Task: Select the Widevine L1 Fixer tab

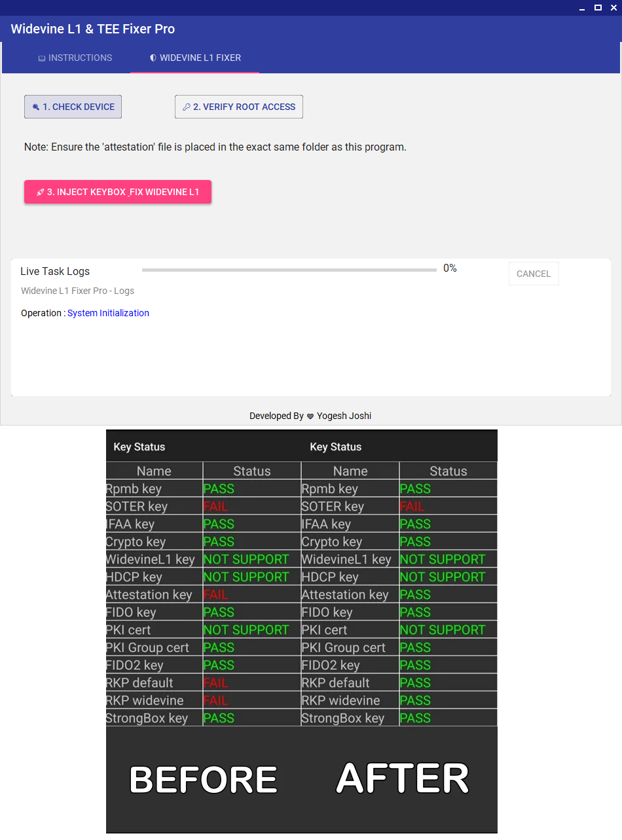Action: pos(195,58)
